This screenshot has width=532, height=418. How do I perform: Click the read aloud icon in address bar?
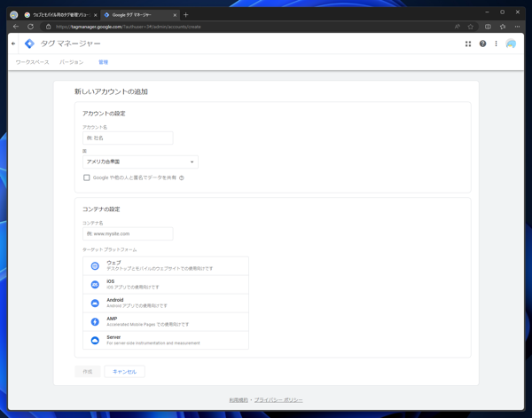(x=458, y=27)
